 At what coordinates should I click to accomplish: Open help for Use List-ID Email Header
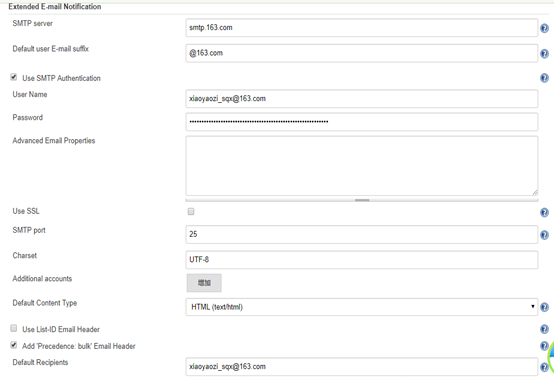pos(544,329)
